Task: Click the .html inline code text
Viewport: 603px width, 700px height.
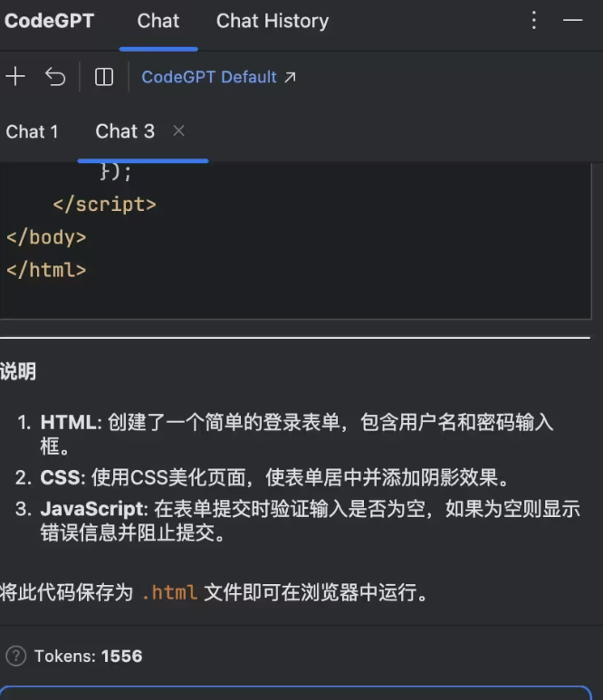Action: pos(169,593)
